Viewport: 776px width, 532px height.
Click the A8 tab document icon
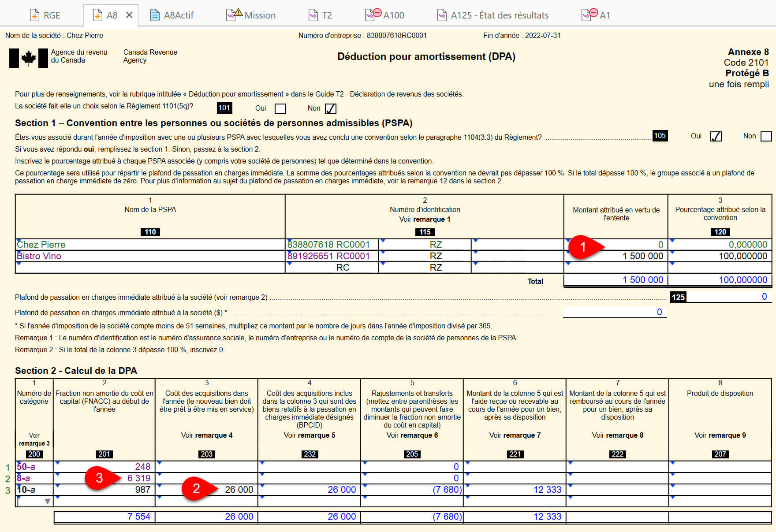coord(97,15)
